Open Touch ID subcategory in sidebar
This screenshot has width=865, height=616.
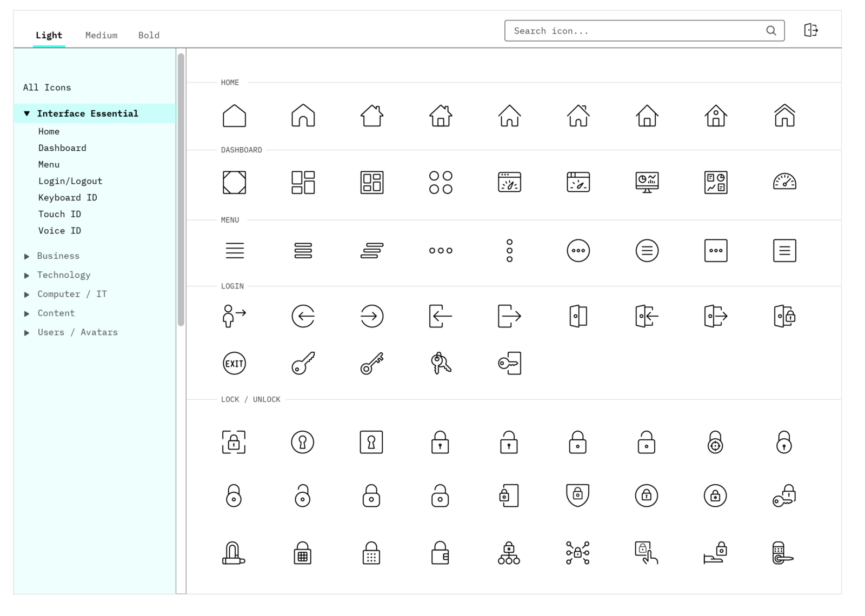(x=59, y=214)
